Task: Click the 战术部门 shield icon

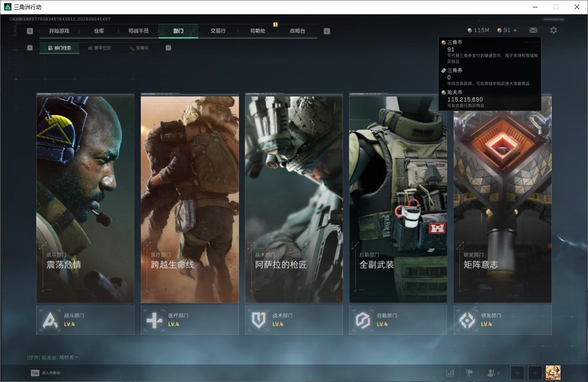Action: click(x=259, y=320)
